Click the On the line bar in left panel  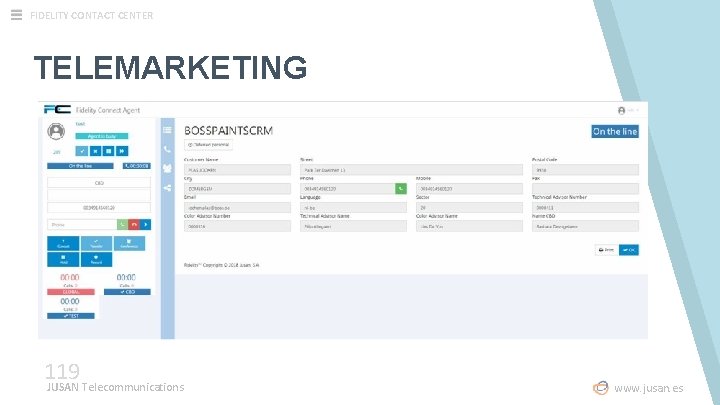(x=80, y=166)
